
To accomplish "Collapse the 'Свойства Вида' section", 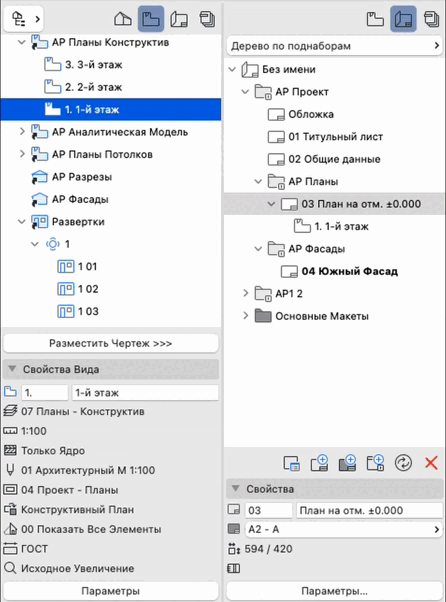I will [12, 369].
